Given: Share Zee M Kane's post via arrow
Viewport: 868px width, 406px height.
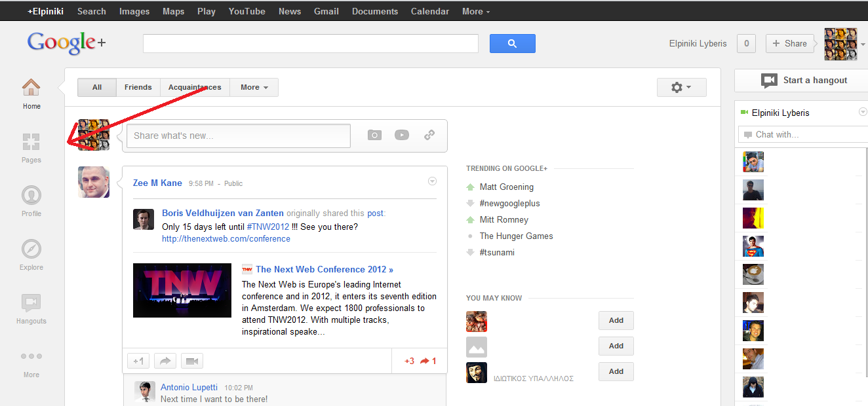Looking at the screenshot, I should point(165,361).
